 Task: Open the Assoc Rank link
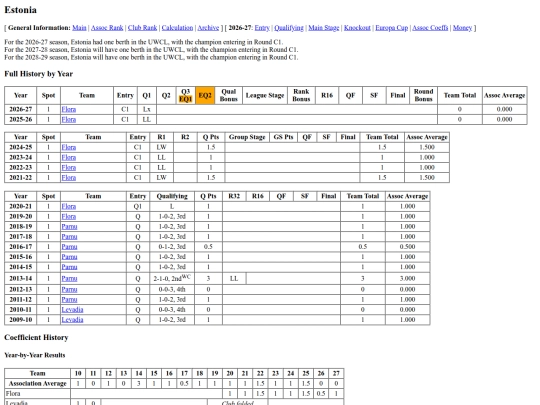[x=107, y=28]
